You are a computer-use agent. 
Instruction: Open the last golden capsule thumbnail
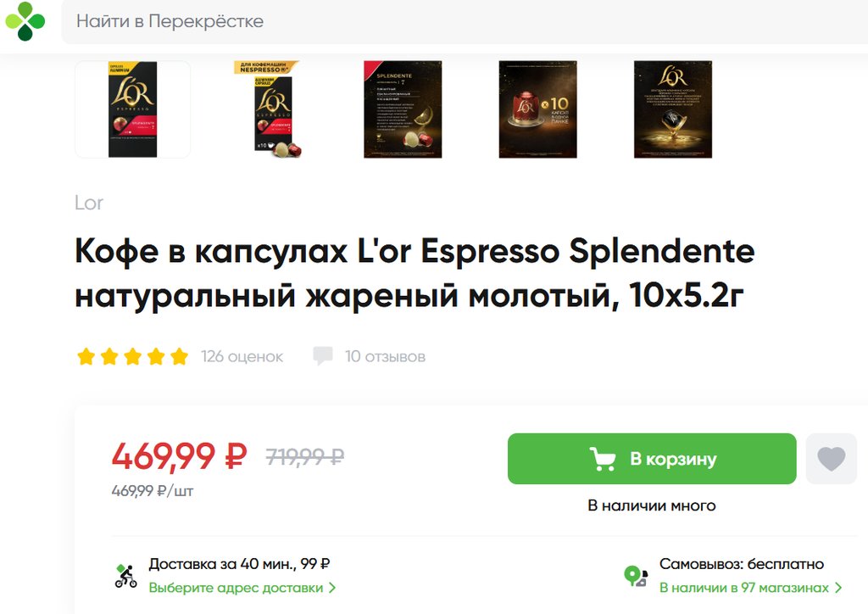[672, 109]
